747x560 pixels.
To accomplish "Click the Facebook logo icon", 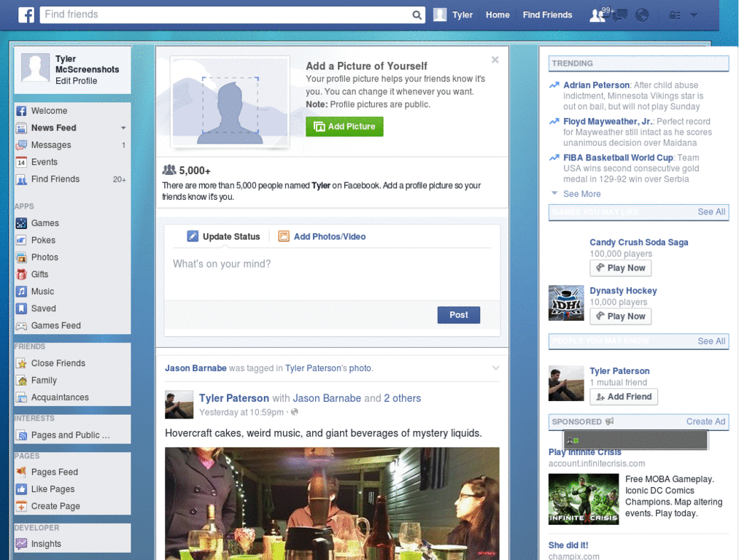I will click(x=26, y=15).
